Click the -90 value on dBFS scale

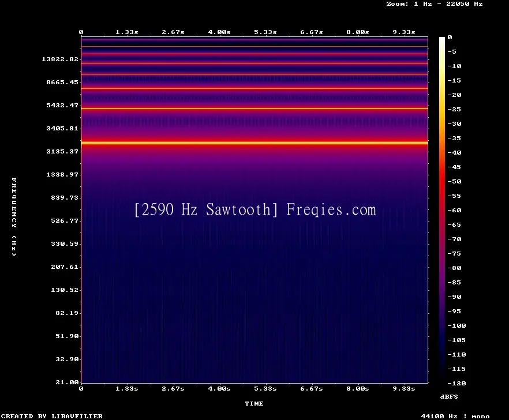(454, 297)
